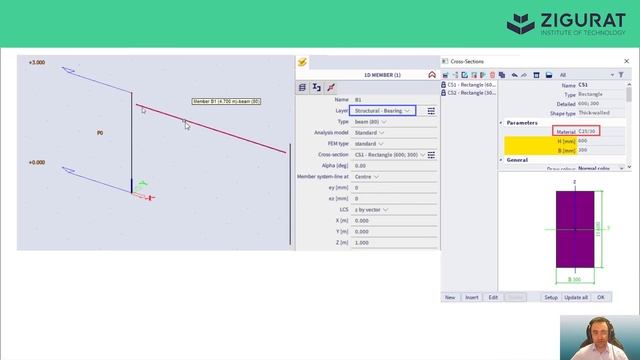Image resolution: width=640 pixels, height=360 pixels.
Task: Click second Cross-Sections toolbar tree icon
Action: coord(455,75)
